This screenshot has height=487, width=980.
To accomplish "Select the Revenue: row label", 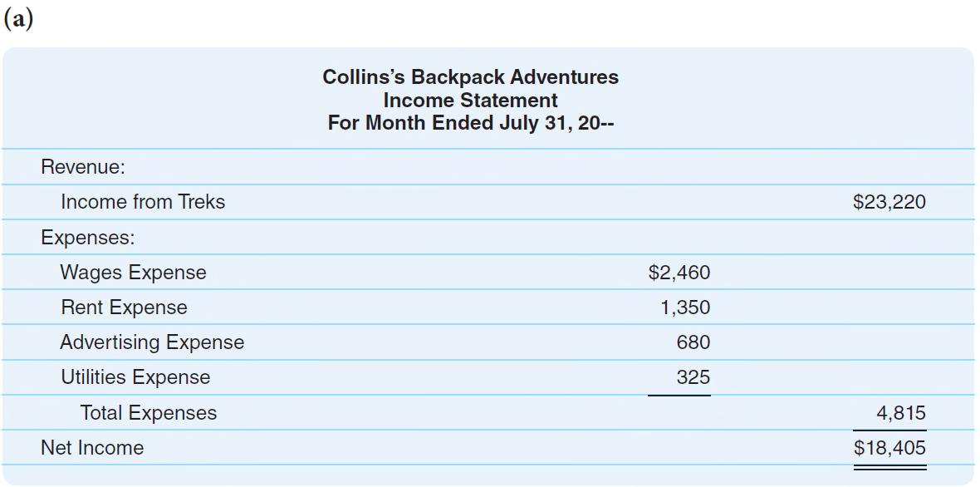I will (x=83, y=168).
